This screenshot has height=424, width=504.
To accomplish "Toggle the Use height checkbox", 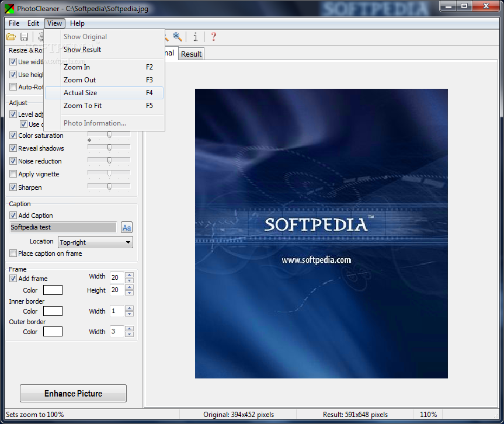I will click(13, 75).
